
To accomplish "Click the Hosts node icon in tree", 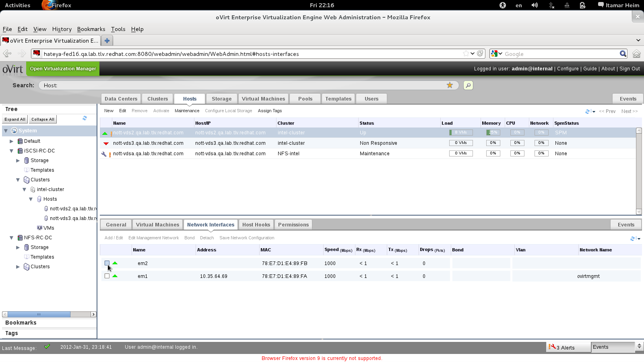I will [x=39, y=199].
